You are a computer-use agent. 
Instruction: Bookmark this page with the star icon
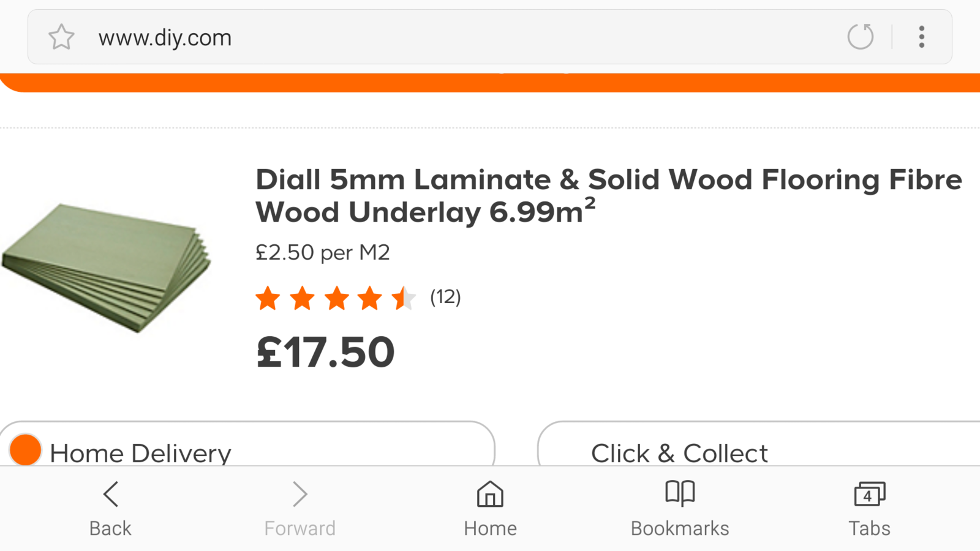tap(61, 37)
